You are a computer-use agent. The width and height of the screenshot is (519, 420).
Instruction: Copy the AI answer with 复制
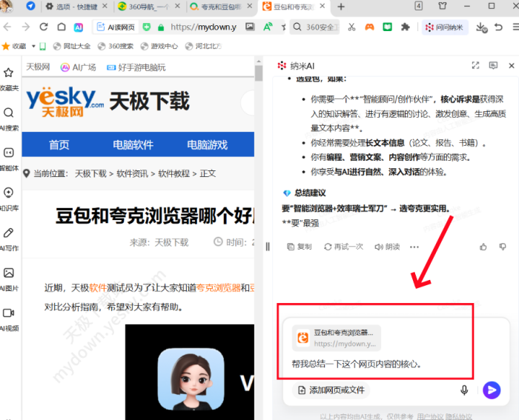coord(299,247)
